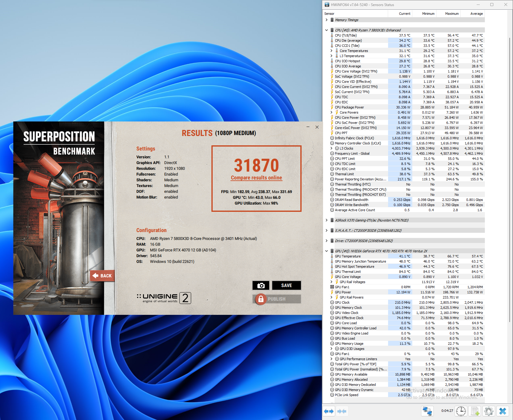Click the Current column header
513x420 pixels.
point(400,14)
